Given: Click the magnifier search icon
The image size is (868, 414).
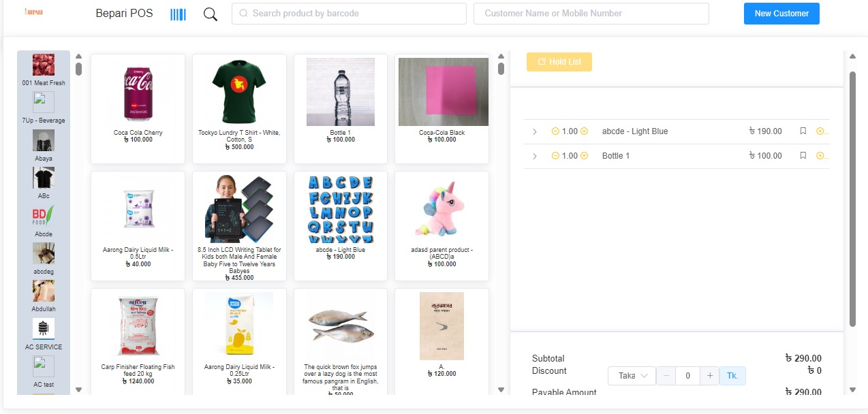Looking at the screenshot, I should 211,14.
